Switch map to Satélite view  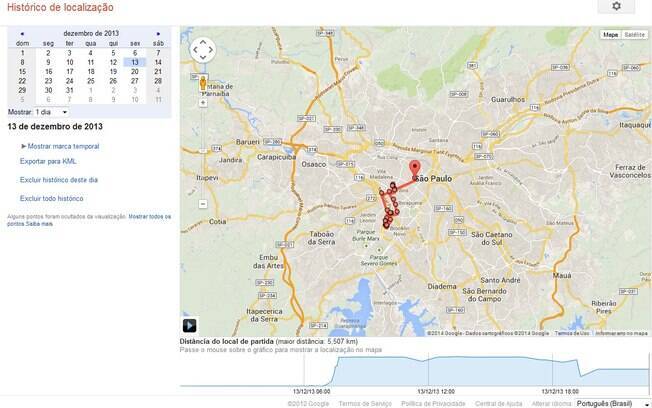[x=635, y=35]
